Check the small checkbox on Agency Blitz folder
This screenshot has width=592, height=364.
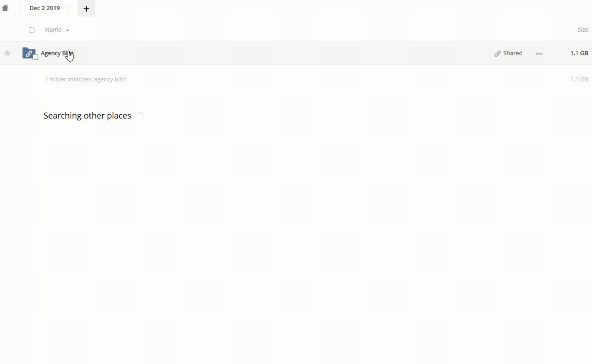35,57
